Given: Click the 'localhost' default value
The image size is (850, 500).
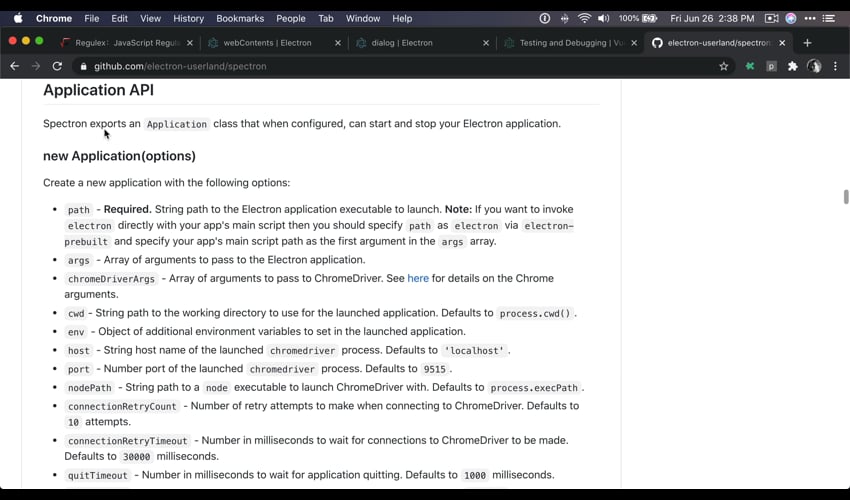Looking at the screenshot, I should coord(474,350).
